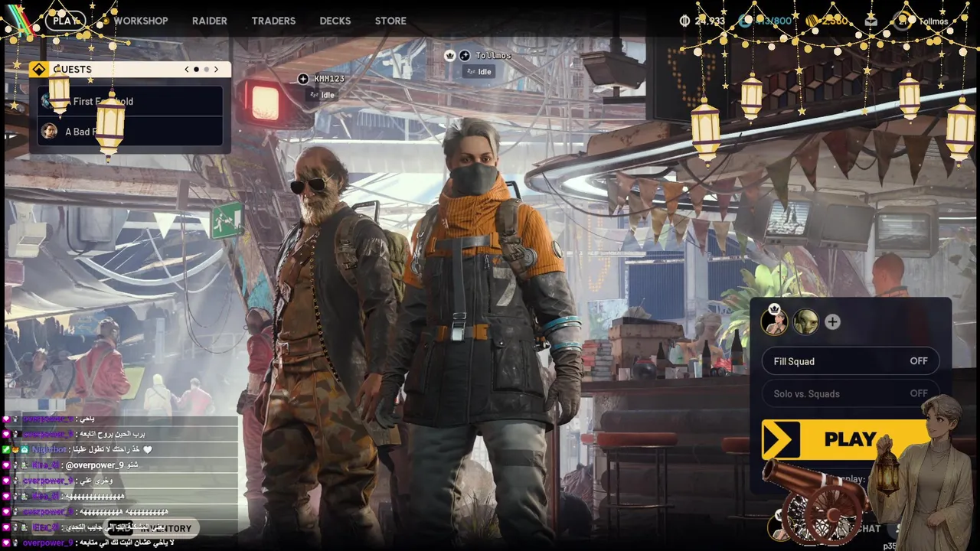Select the second quests page dot
The height and width of the screenshot is (551, 980).
coord(206,69)
